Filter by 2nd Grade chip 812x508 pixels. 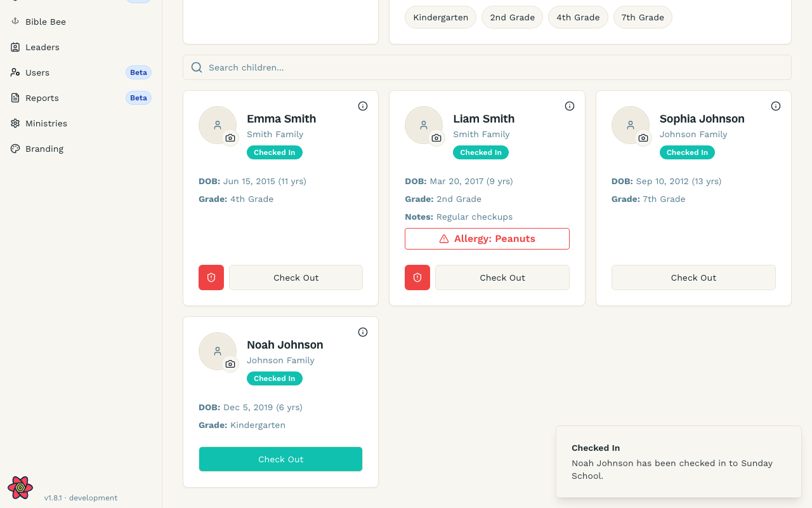[x=513, y=17]
